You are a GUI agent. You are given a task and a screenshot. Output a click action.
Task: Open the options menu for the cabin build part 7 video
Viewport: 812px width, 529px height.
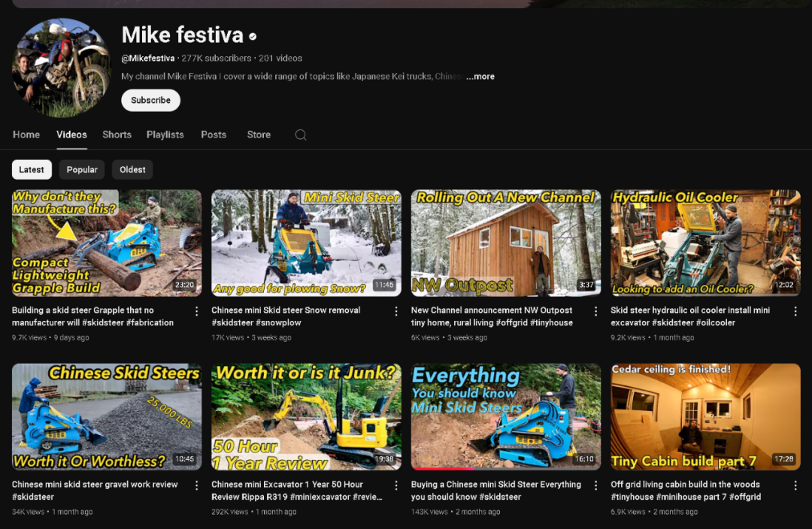tap(795, 485)
